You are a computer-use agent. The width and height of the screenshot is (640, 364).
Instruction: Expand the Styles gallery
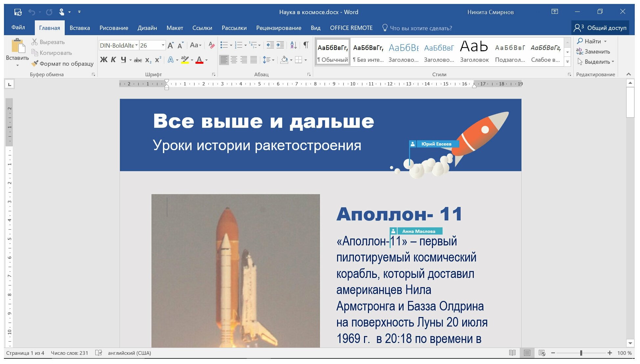click(x=567, y=61)
